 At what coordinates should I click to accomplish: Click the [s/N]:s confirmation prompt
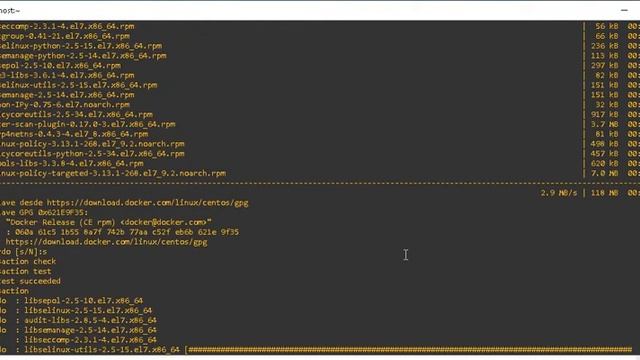pyautogui.click(x=31, y=251)
